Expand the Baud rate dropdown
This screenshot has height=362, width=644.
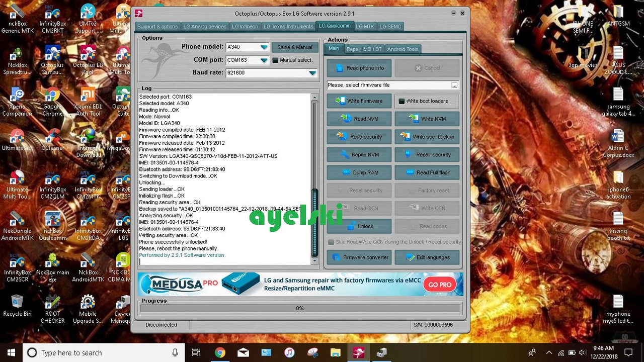point(312,73)
